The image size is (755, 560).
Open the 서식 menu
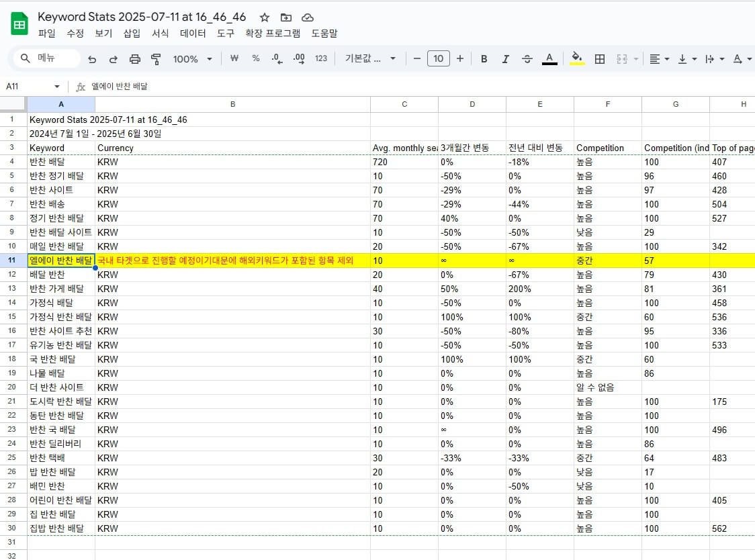coord(160,33)
